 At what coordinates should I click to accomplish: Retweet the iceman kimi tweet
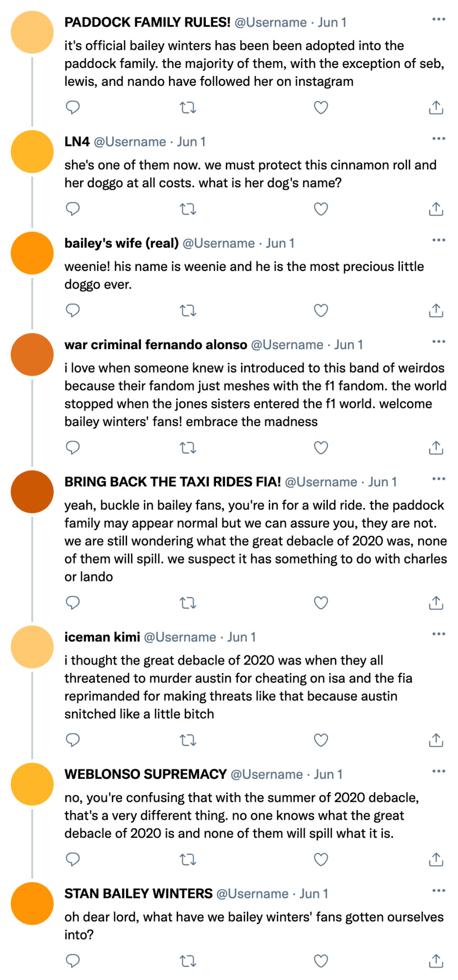pyautogui.click(x=188, y=740)
